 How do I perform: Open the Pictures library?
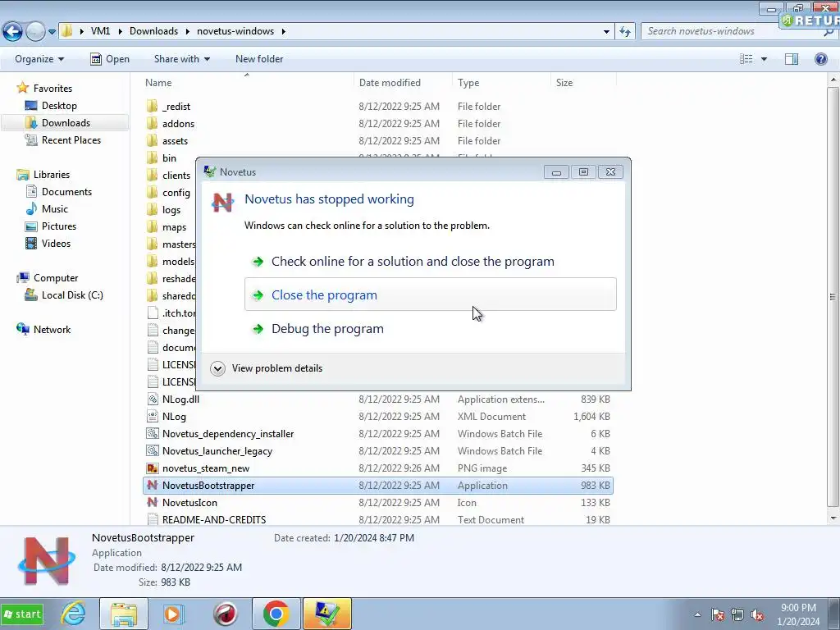click(x=59, y=226)
